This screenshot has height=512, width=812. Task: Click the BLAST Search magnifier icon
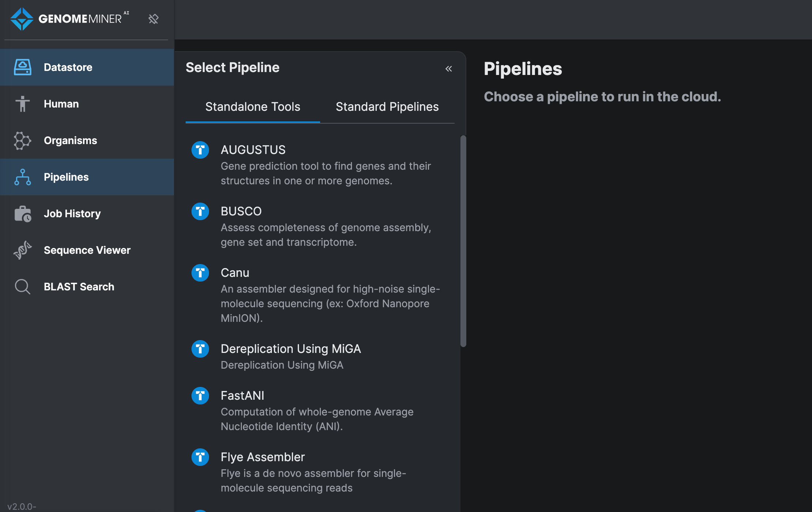pos(23,287)
